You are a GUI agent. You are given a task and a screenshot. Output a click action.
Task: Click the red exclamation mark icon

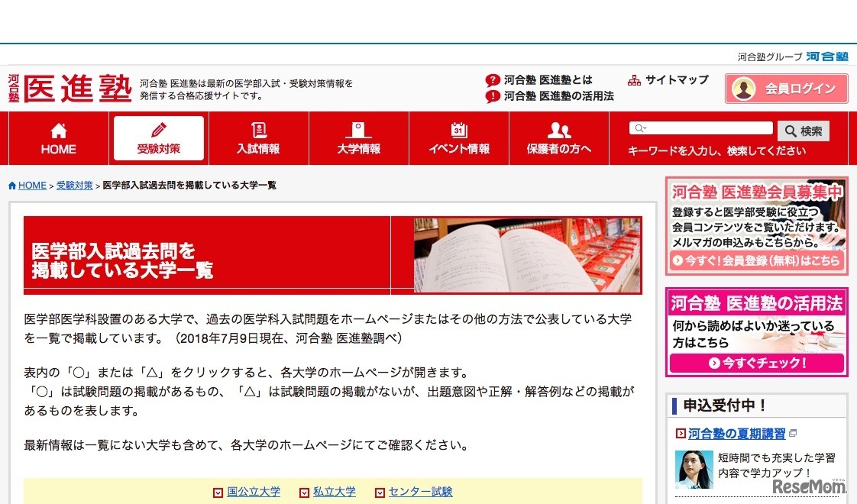pos(493,96)
